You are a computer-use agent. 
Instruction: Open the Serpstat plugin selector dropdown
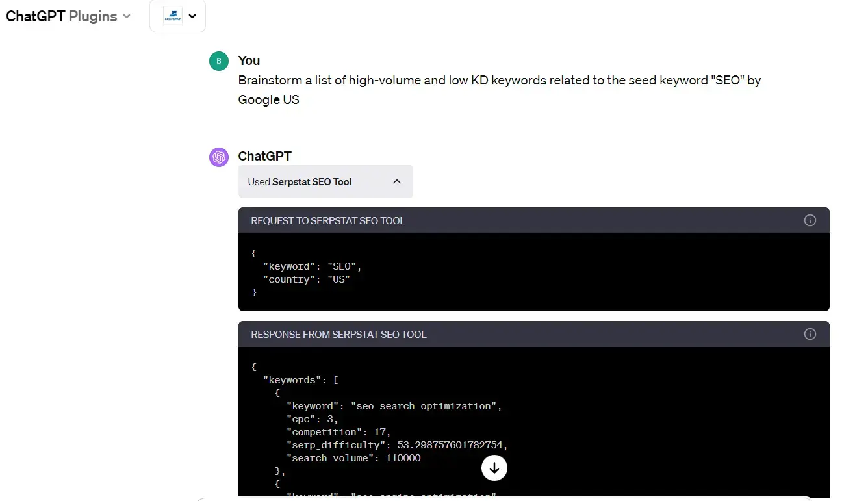[x=177, y=16]
